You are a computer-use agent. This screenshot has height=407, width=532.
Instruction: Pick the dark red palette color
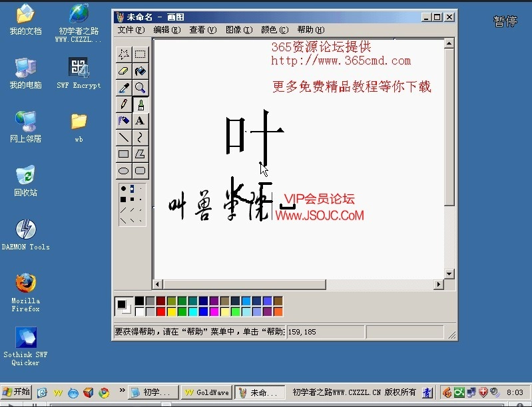[x=161, y=301]
